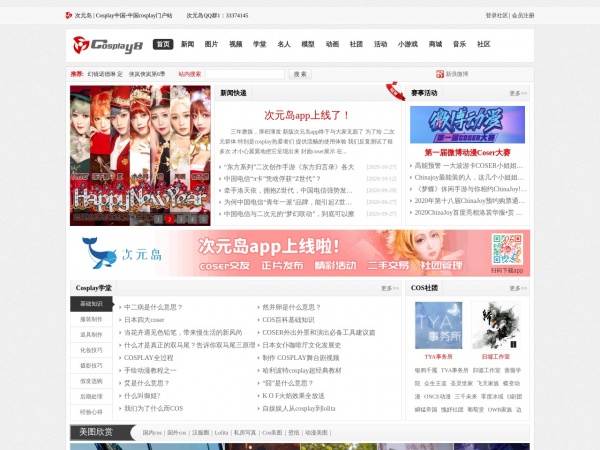Select slide 4 indicator on the carousel
The width and height of the screenshot is (600, 450).
190,218
